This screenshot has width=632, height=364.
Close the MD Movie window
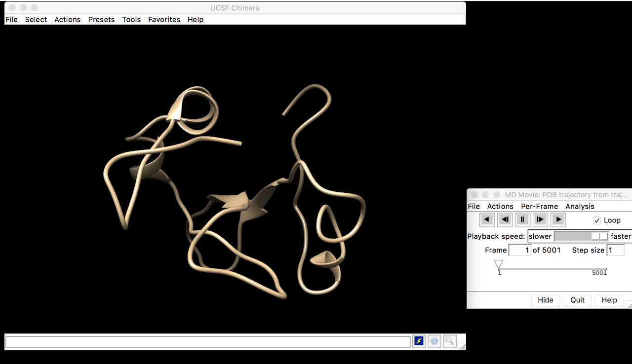pyautogui.click(x=474, y=195)
